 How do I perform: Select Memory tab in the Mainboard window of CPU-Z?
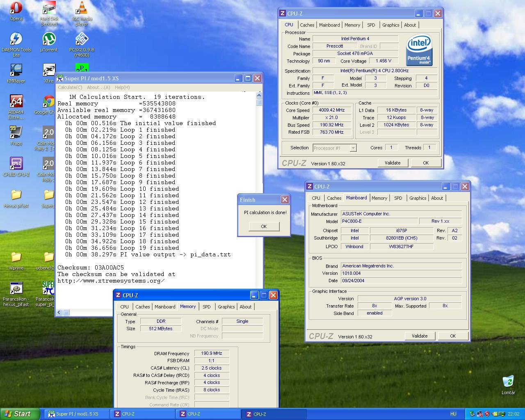(x=379, y=198)
